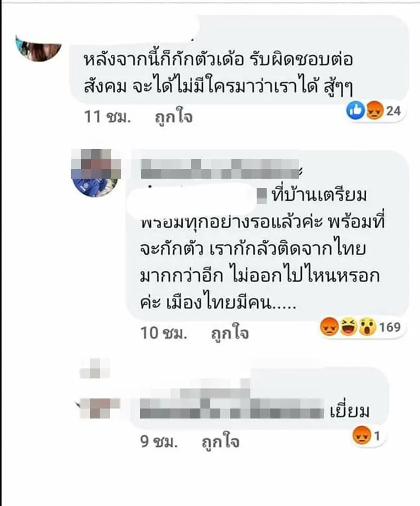Click the angry emoji in the 169 reactions group
This screenshot has width=420, height=506.
(x=329, y=327)
